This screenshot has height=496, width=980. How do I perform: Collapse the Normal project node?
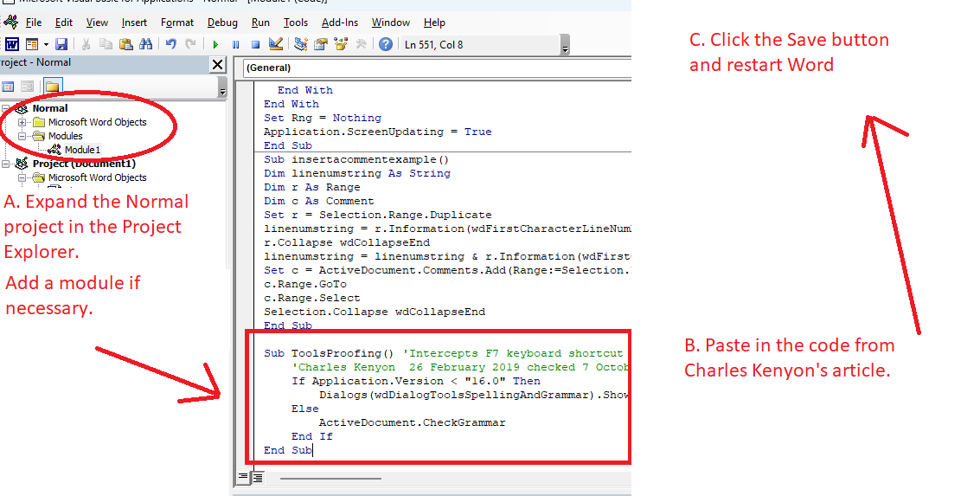coord(6,108)
